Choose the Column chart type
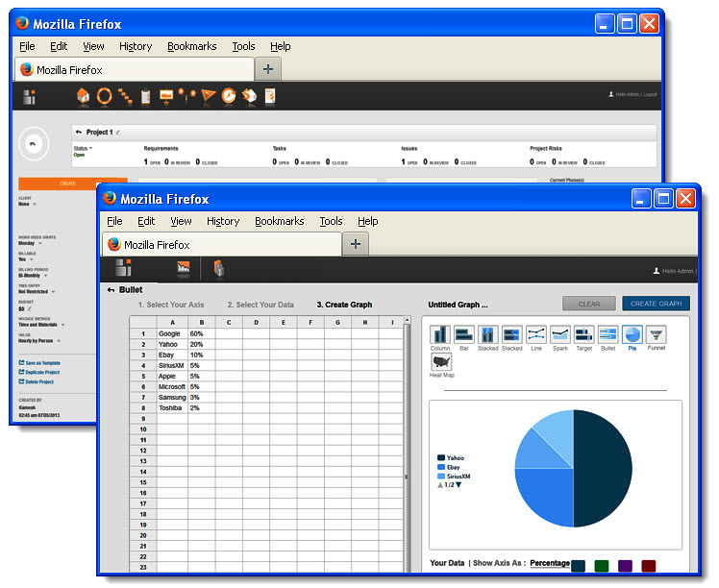Image resolution: width=719 pixels, height=588 pixels. (439, 338)
